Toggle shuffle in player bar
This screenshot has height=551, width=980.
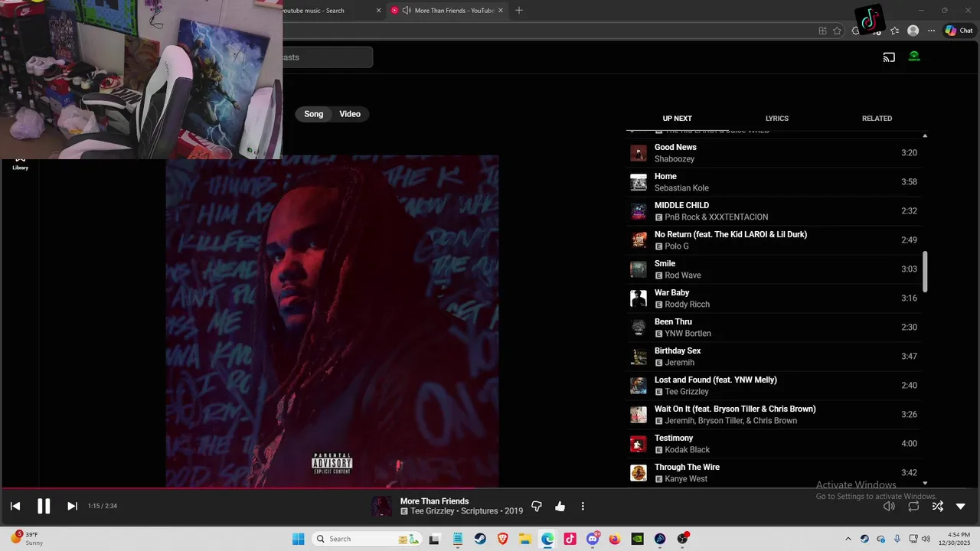pos(937,506)
